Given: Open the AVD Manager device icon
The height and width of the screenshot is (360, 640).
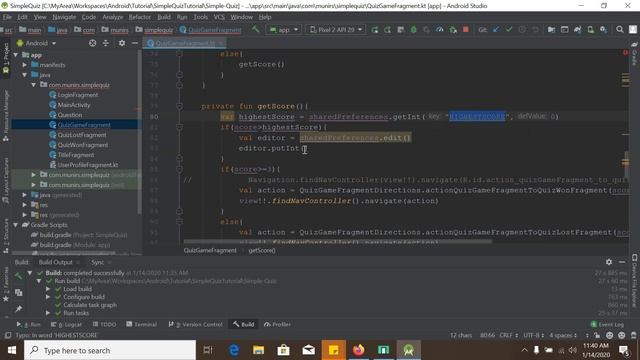Looking at the screenshot, I should click(590, 30).
